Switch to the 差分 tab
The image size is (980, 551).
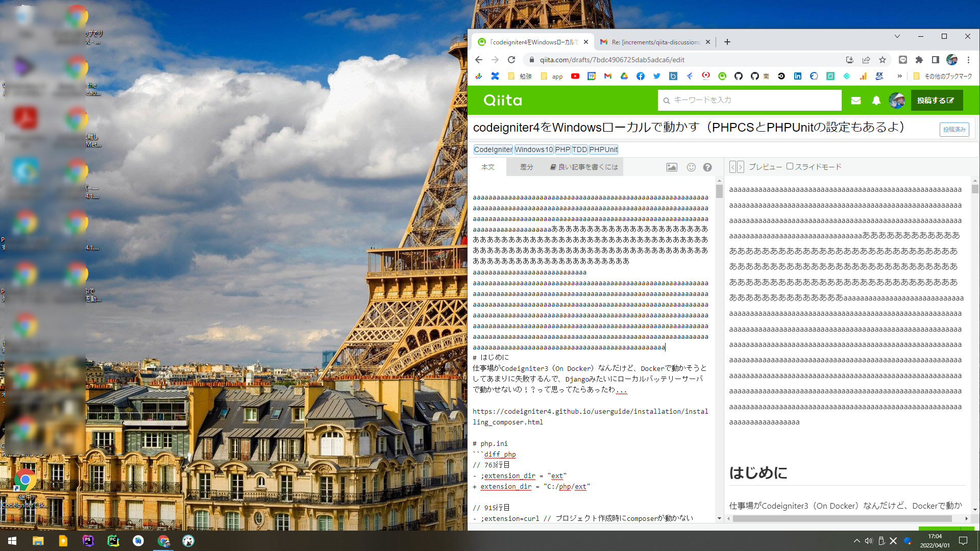(526, 167)
